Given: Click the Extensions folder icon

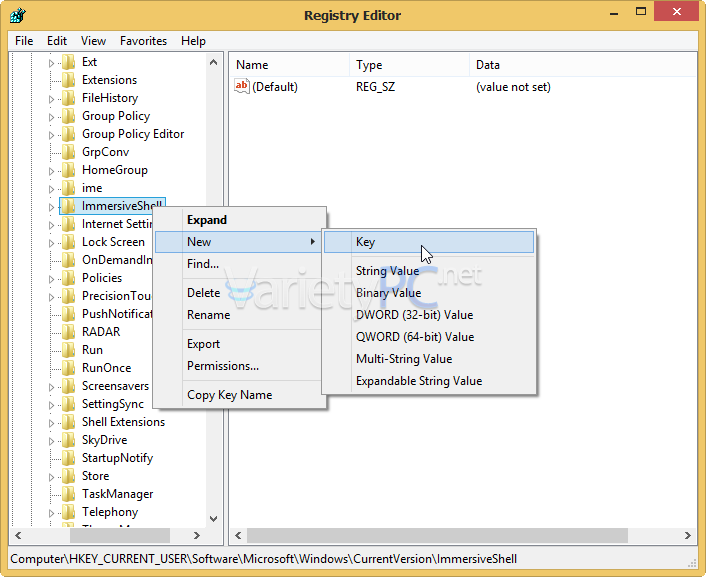Looking at the screenshot, I should 68,80.
